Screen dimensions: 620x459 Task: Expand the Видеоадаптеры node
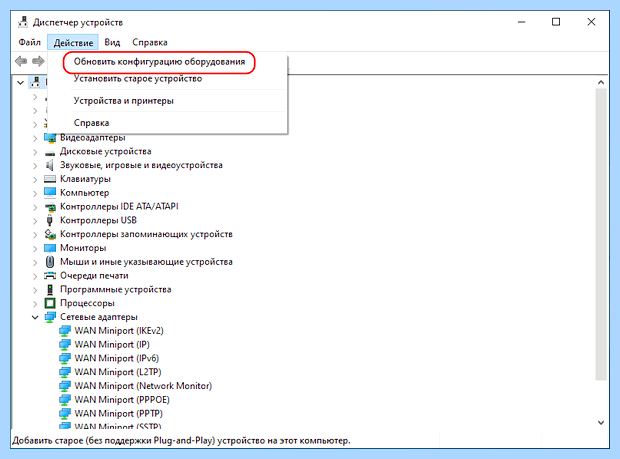[x=35, y=138]
